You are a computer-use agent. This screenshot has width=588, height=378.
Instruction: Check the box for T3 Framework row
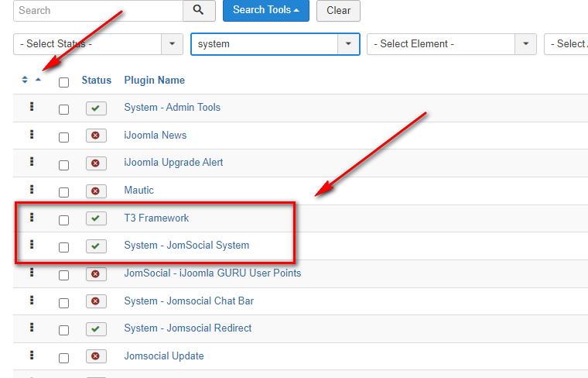pyautogui.click(x=63, y=220)
